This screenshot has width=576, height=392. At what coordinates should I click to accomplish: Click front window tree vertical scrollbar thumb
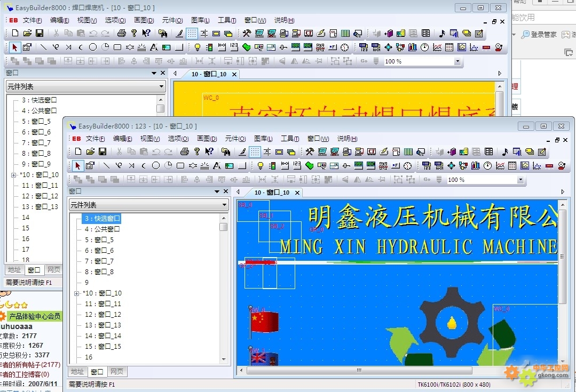223,227
